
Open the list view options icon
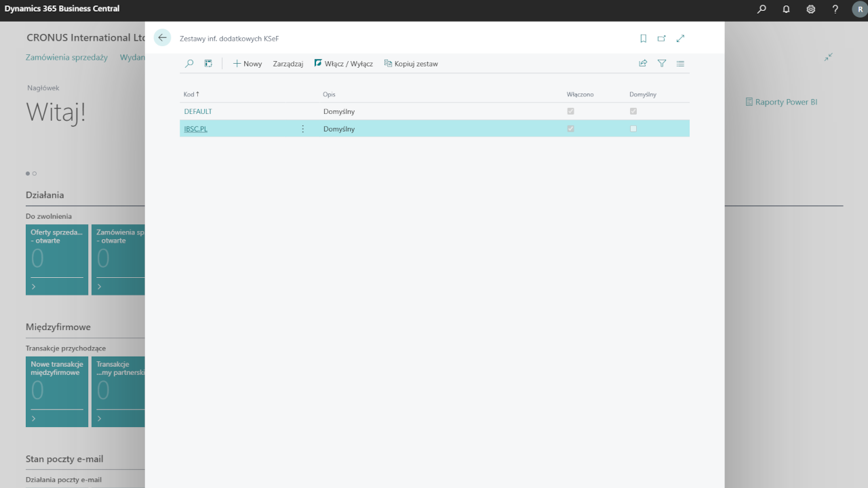pyautogui.click(x=681, y=64)
